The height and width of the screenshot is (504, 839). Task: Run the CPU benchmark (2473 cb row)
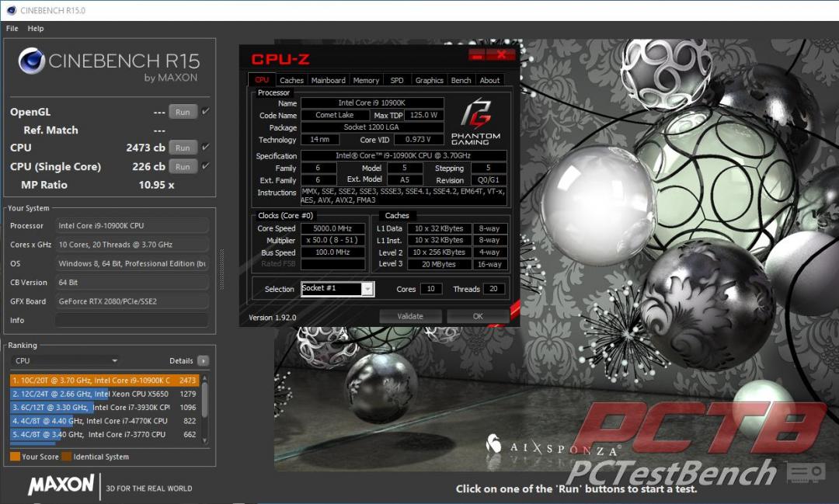[x=183, y=147]
